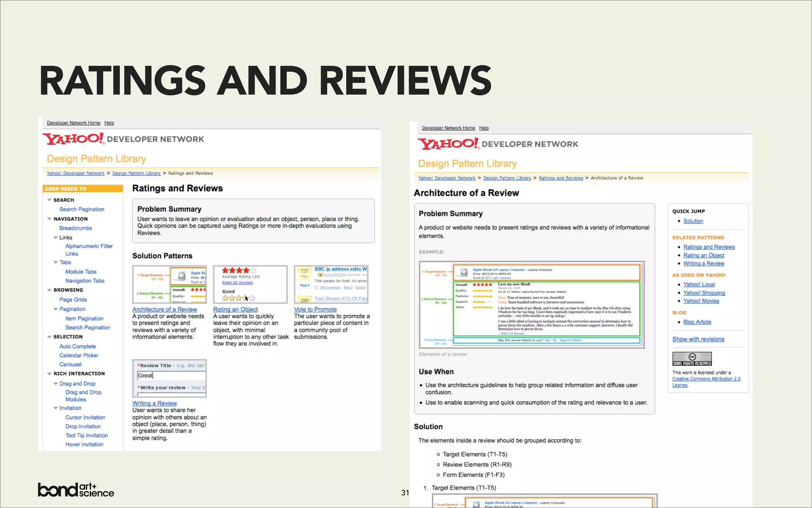Open the Search Pagination link under SEARCH
812x508 pixels.
click(82, 209)
